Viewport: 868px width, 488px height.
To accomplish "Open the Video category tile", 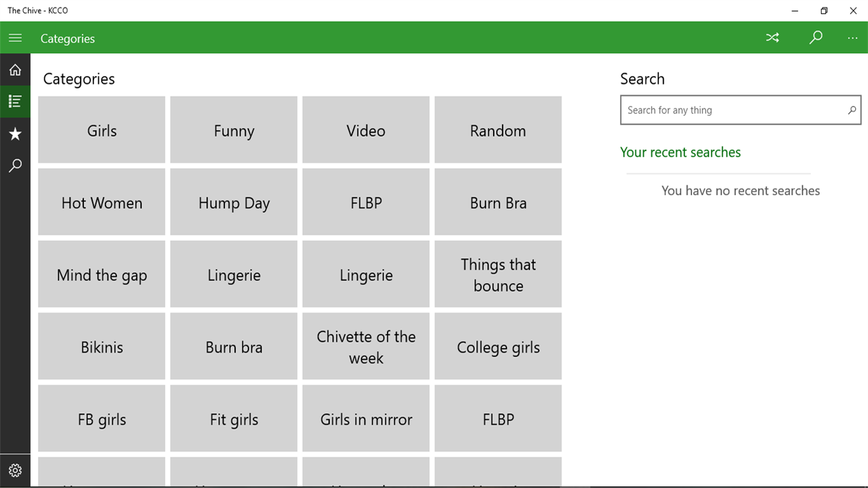I will point(366,130).
